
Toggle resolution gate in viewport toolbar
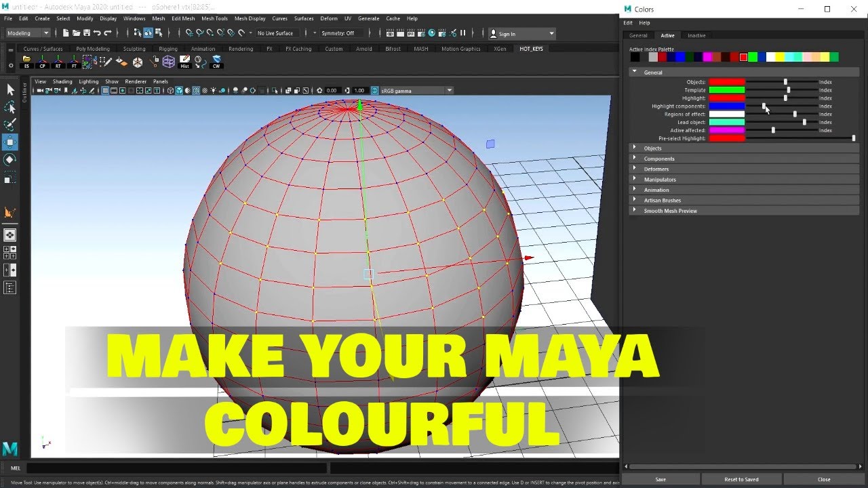(122, 90)
